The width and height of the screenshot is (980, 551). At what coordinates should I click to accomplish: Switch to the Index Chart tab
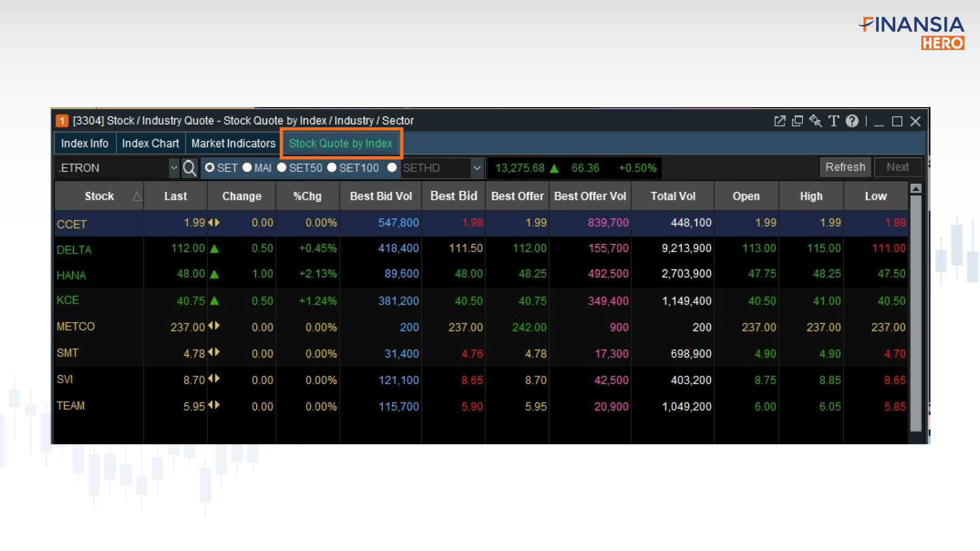pyautogui.click(x=150, y=143)
